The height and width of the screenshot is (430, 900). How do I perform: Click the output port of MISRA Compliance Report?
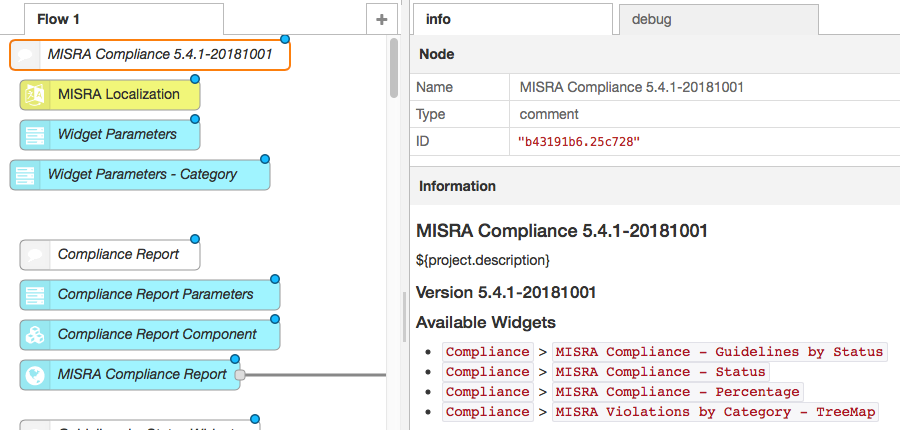pyautogui.click(x=240, y=375)
